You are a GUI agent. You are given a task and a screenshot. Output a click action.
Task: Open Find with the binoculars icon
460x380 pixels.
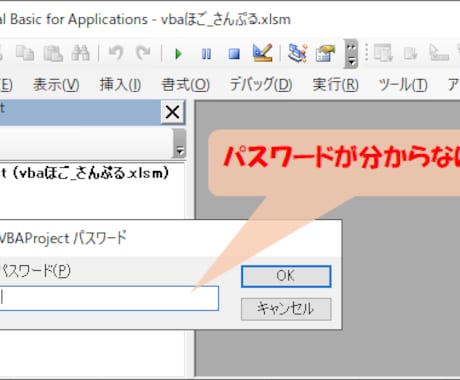(80, 53)
